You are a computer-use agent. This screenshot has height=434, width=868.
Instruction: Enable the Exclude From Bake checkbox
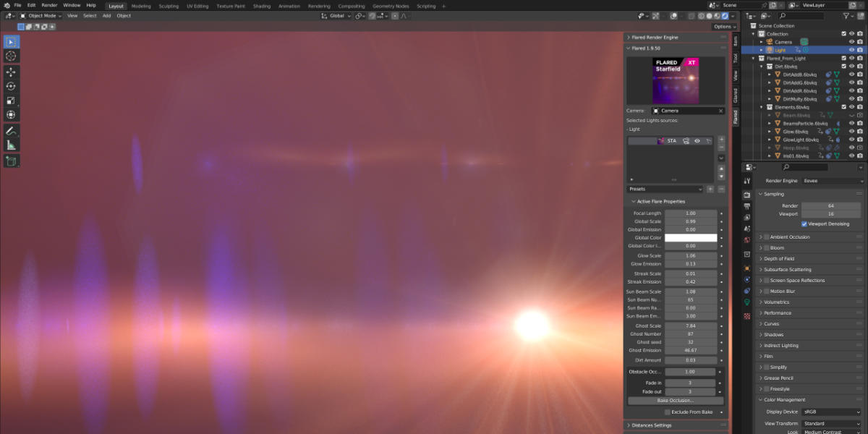point(666,412)
